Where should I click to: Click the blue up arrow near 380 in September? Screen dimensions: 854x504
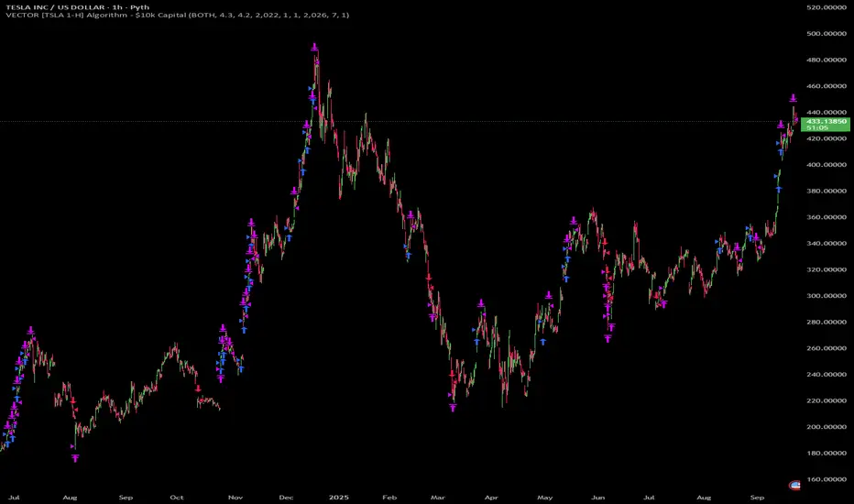[779, 189]
